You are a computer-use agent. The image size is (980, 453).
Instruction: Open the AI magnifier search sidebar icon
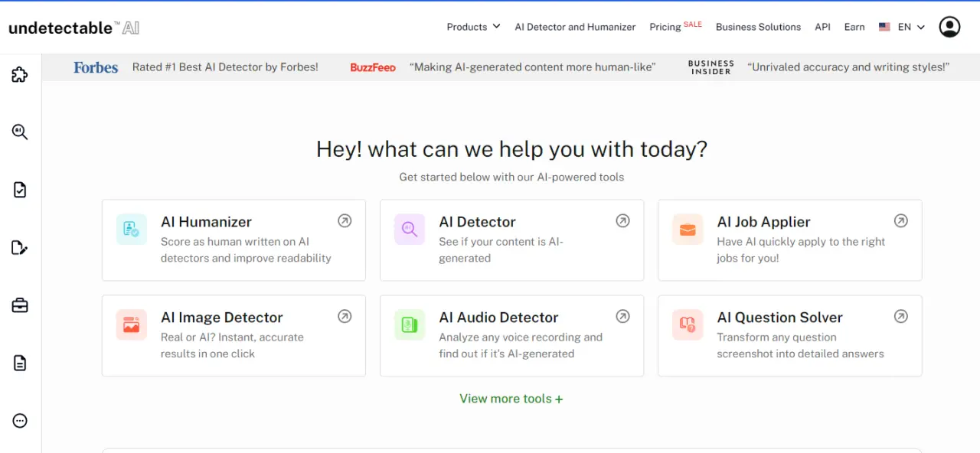pos(20,132)
